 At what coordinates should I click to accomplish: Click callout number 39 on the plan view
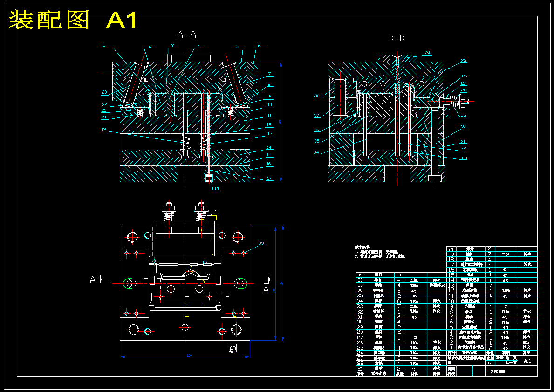(x=261, y=243)
